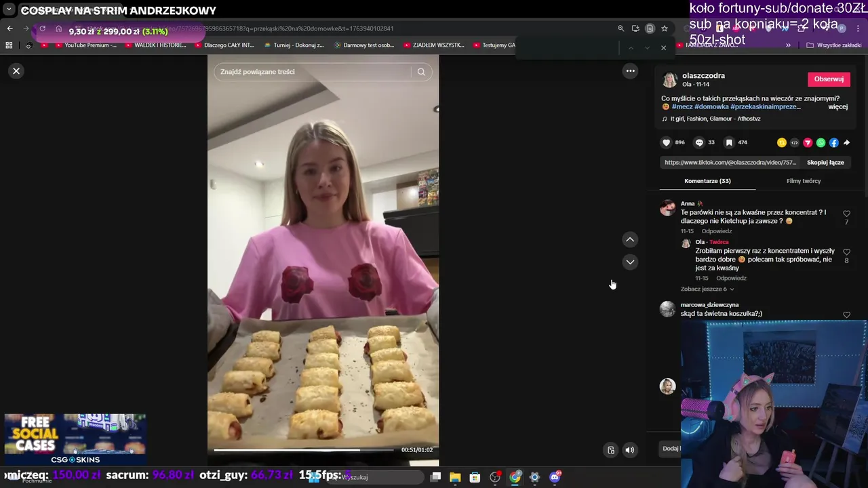Click browser back arrow

pyautogui.click(x=9, y=28)
